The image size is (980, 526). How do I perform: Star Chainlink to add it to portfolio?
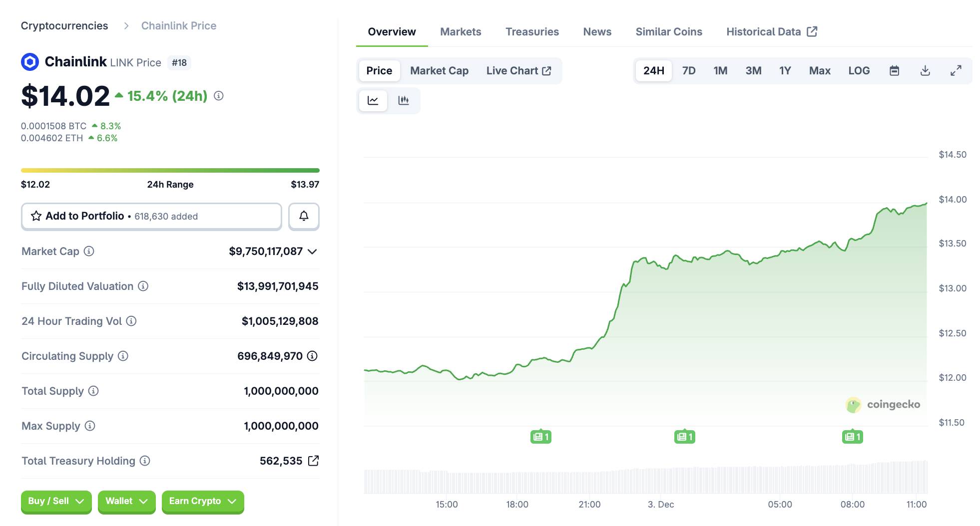[35, 216]
